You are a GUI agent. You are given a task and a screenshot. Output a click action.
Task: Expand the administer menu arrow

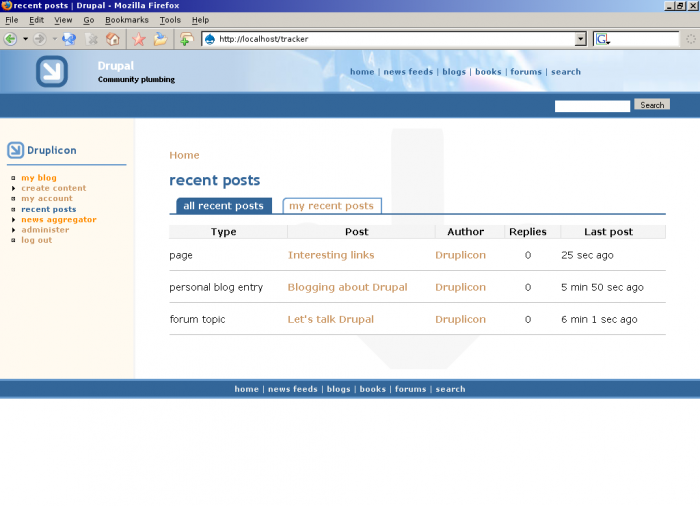click(x=13, y=230)
